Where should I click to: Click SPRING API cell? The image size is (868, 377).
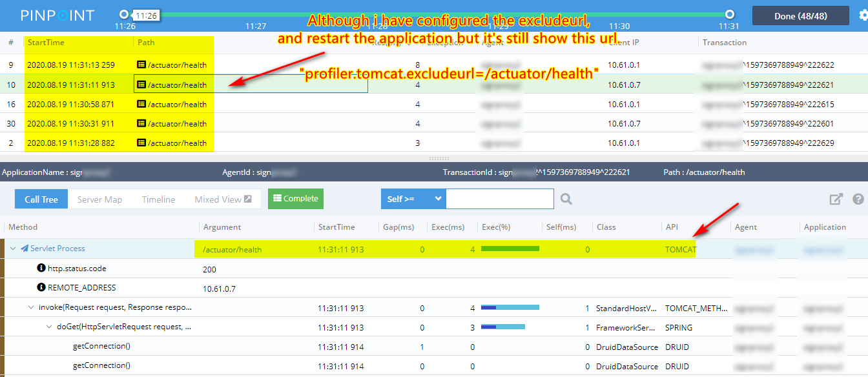coord(678,328)
